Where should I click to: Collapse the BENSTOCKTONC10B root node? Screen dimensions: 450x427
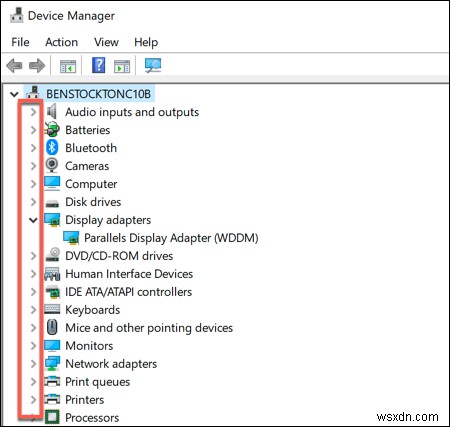(14, 94)
